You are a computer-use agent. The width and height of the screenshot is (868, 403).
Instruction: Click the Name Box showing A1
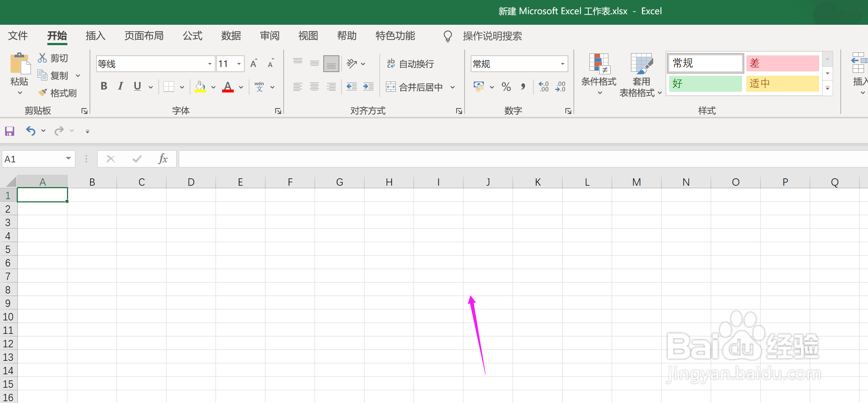33,159
